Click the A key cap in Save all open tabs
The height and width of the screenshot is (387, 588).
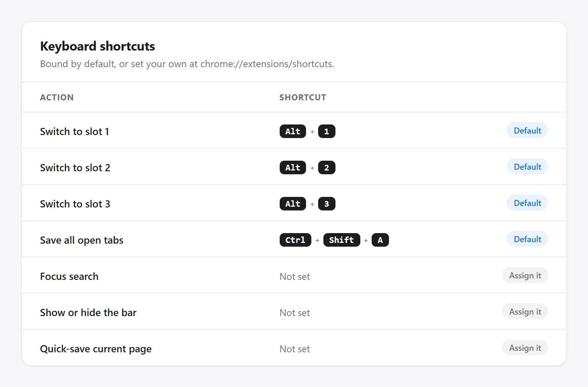tap(380, 240)
